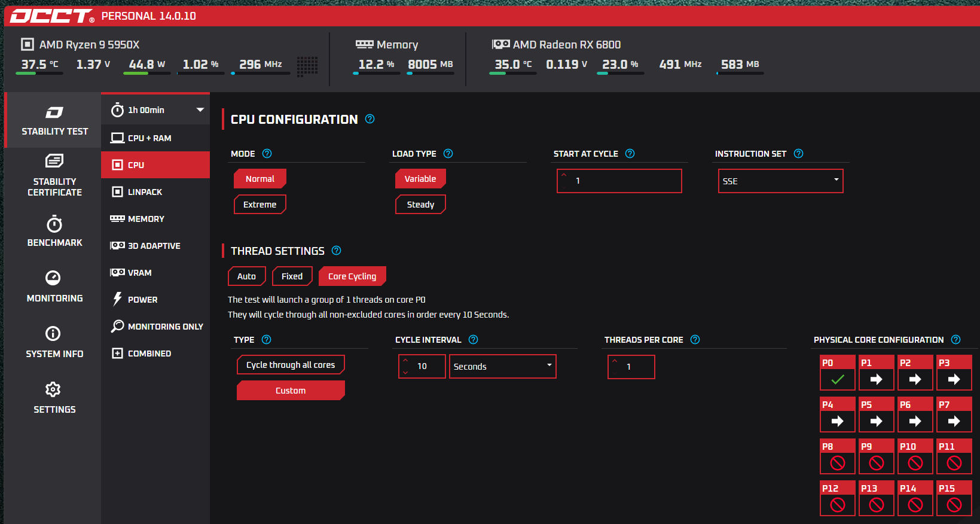Choose Variable load type

click(x=420, y=179)
